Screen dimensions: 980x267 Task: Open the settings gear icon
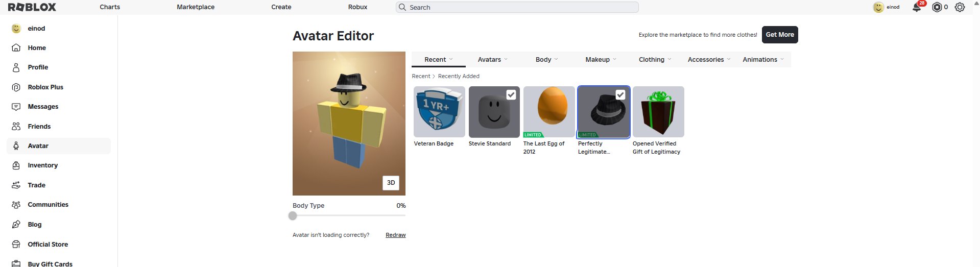pyautogui.click(x=960, y=7)
